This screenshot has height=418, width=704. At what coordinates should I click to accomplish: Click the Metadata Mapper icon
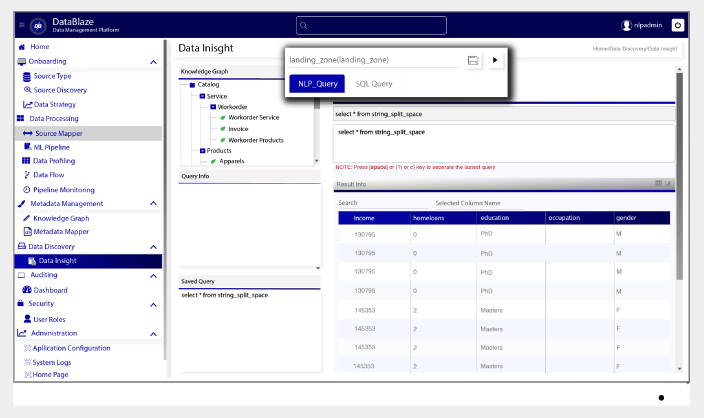(27, 231)
